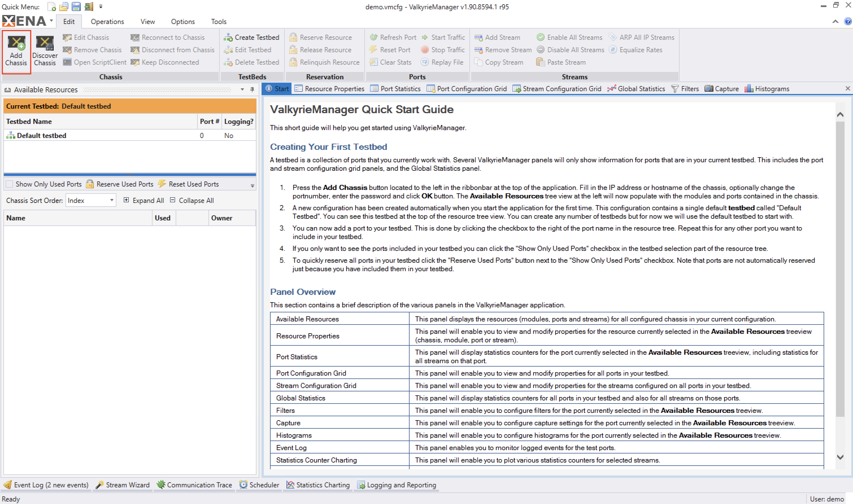The width and height of the screenshot is (853, 504).
Task: Click Relinquish Resource
Action: 324,62
